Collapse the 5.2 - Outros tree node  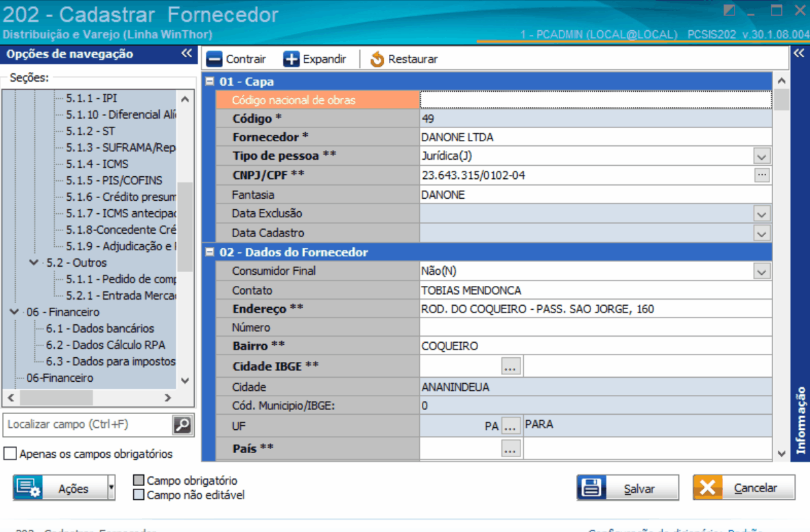point(34,263)
